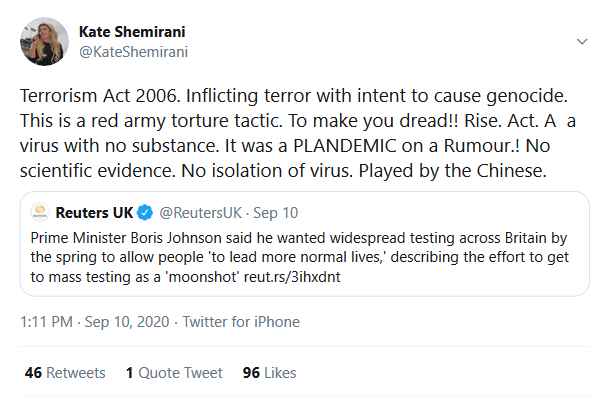Click the @KateShemirani handle
This screenshot has width=604, height=401.
click(x=133, y=52)
